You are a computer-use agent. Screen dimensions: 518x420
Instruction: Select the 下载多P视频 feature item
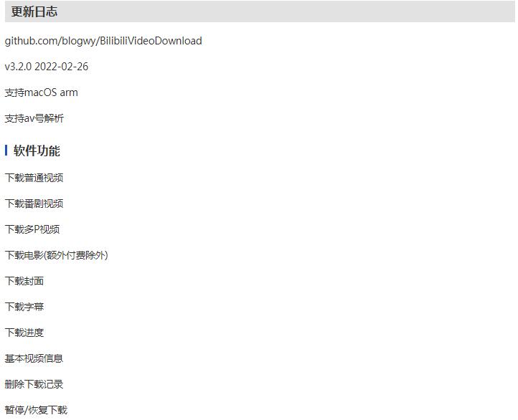pyautogui.click(x=32, y=229)
